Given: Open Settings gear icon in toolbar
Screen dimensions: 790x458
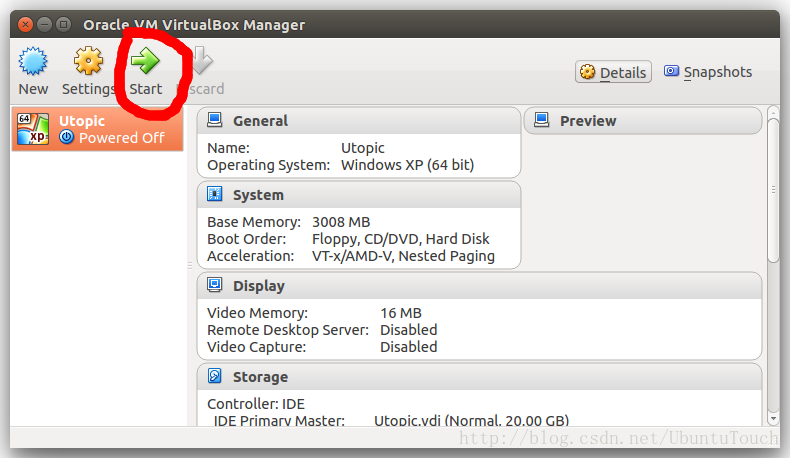Looking at the screenshot, I should (89, 62).
